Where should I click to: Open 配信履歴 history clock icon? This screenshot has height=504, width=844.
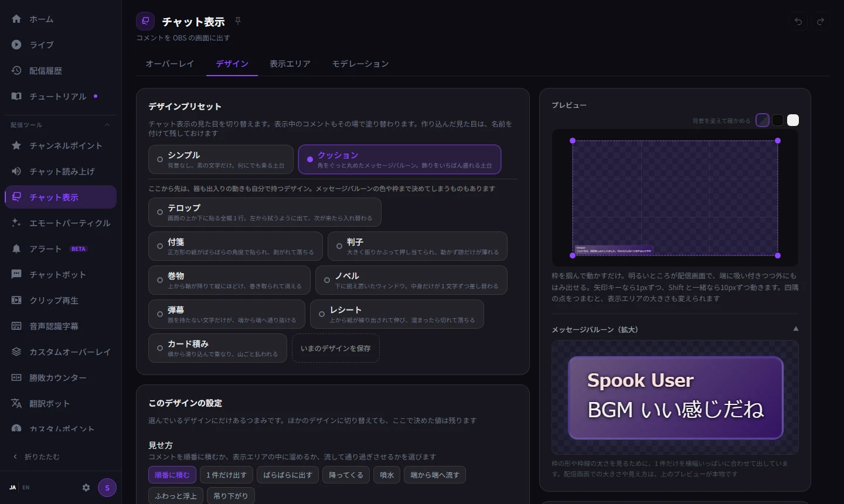[16, 70]
